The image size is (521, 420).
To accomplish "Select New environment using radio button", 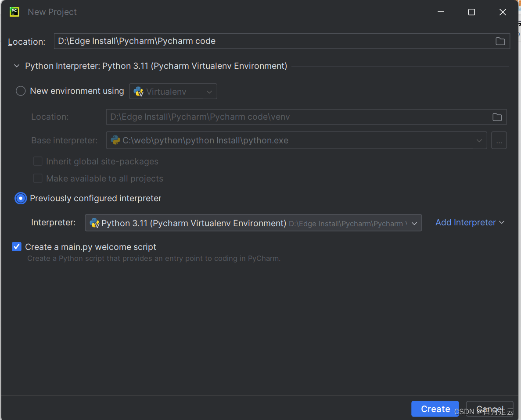I will click(x=21, y=91).
